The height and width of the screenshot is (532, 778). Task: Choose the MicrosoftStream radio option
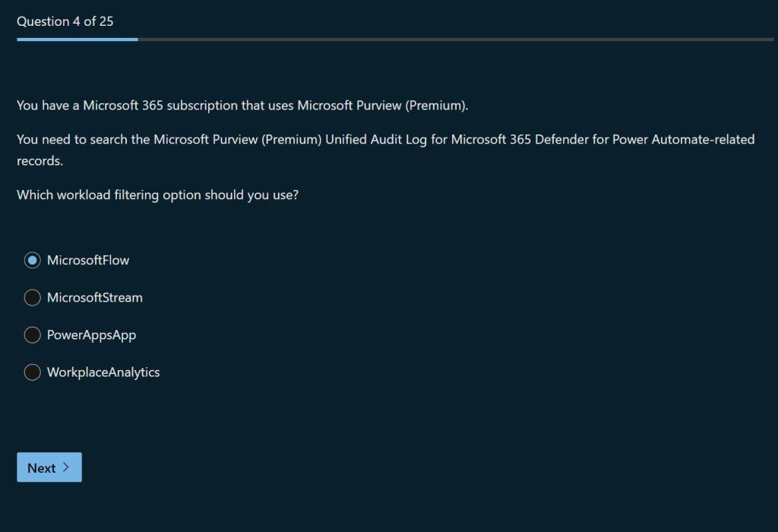coord(32,297)
